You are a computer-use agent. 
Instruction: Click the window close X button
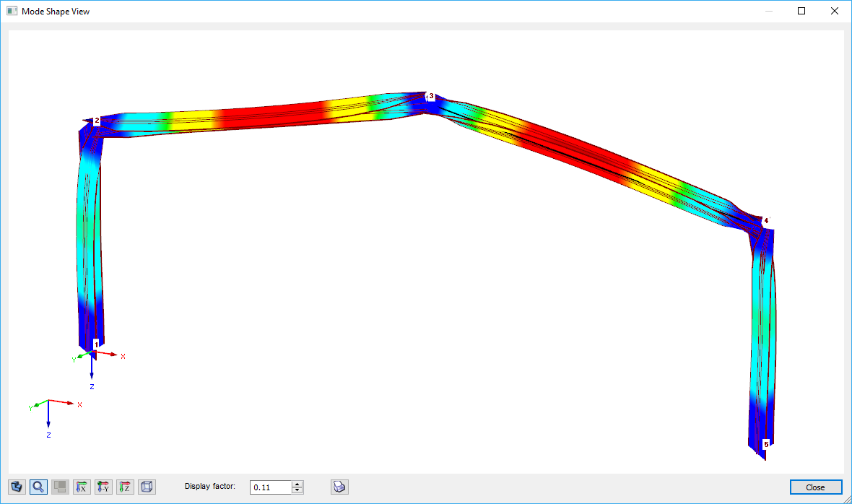point(835,11)
